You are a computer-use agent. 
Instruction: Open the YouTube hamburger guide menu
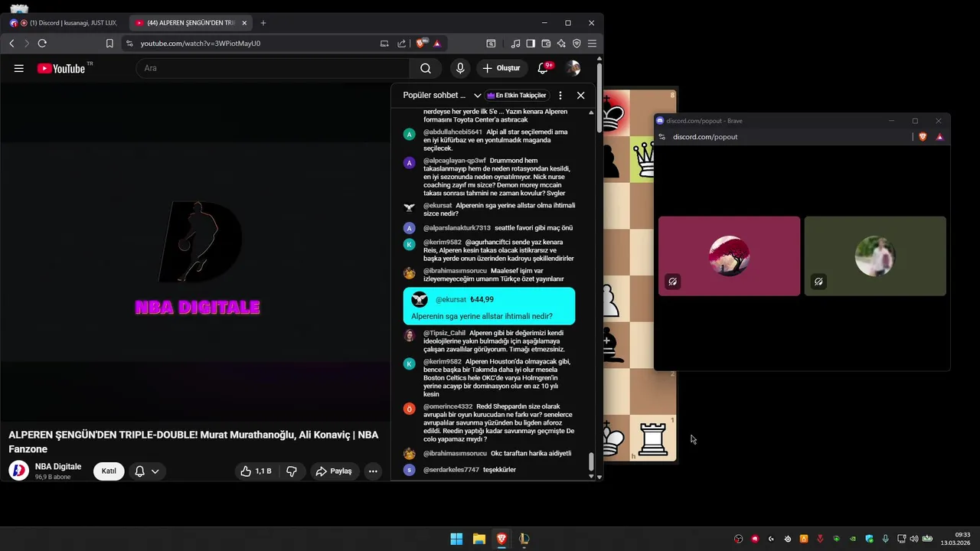click(18, 68)
